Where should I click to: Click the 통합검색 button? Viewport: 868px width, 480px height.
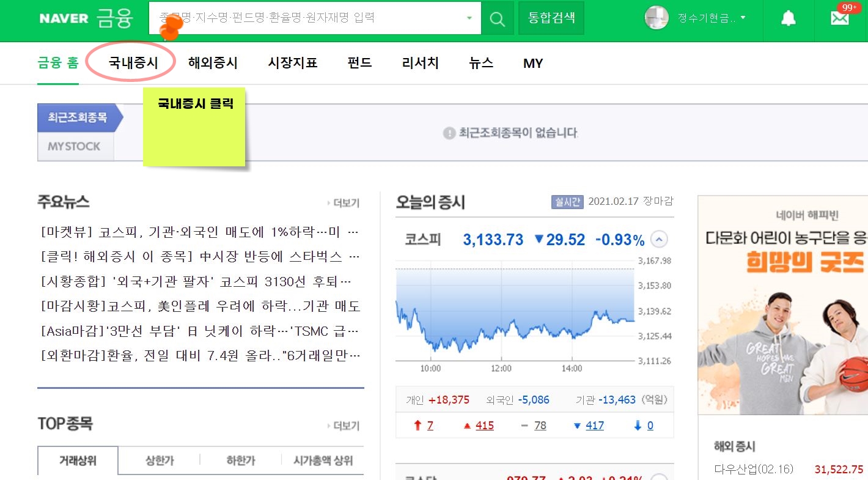tap(551, 18)
